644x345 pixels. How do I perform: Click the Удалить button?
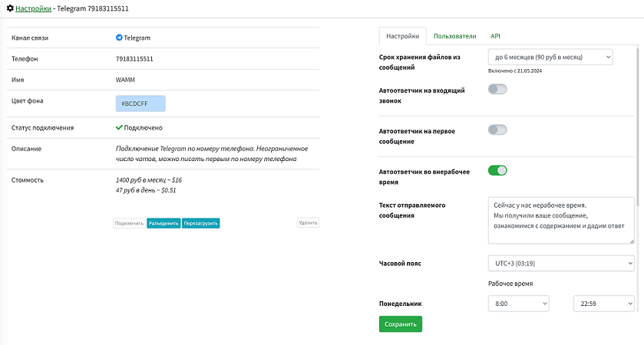click(x=308, y=223)
